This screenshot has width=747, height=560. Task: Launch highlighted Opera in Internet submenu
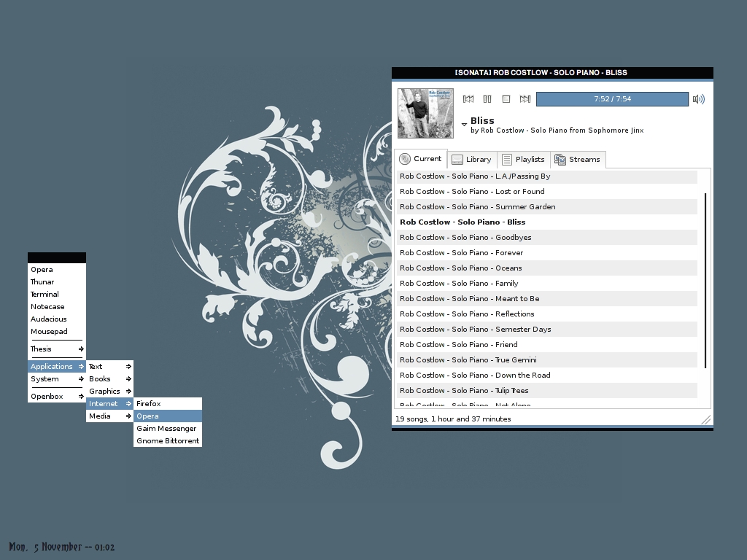pyautogui.click(x=168, y=416)
